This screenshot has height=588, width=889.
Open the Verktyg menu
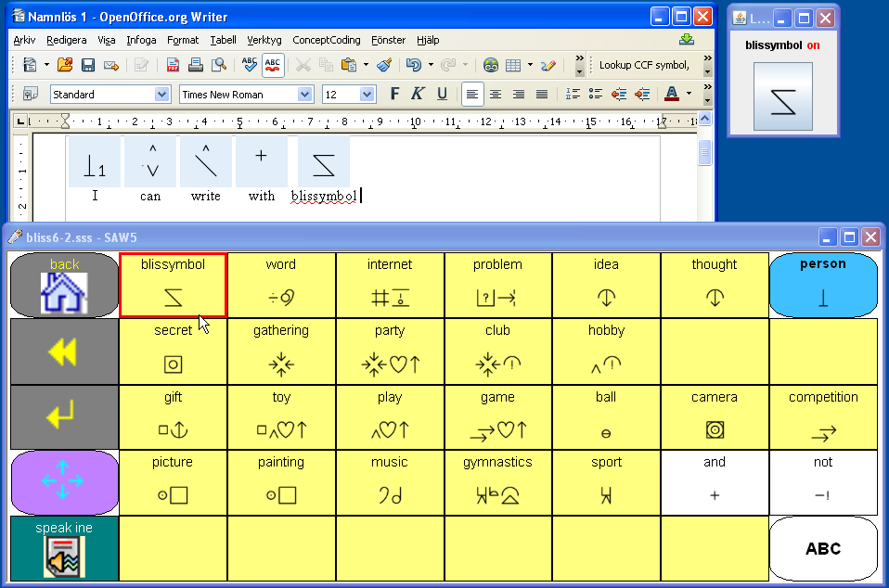(x=264, y=40)
